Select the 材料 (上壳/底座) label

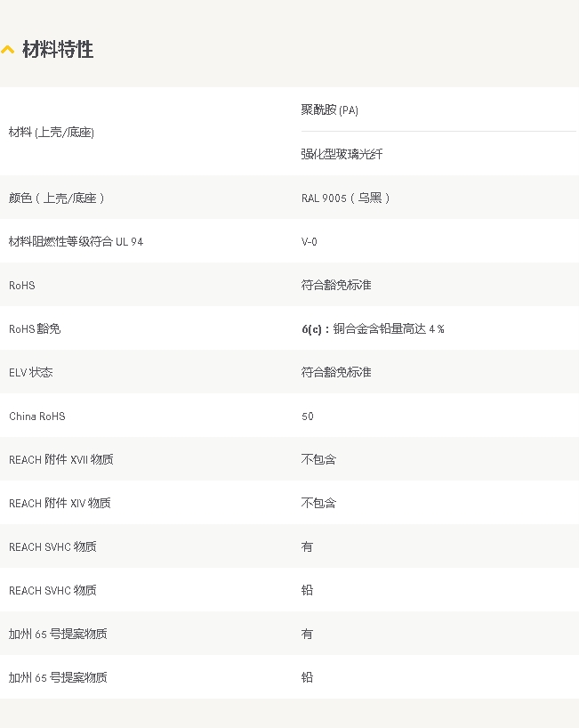point(52,133)
